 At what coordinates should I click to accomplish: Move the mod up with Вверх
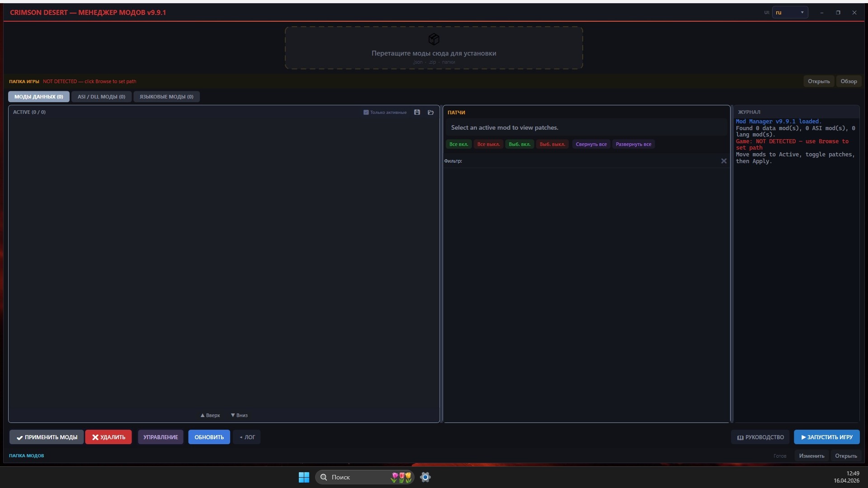click(210, 415)
